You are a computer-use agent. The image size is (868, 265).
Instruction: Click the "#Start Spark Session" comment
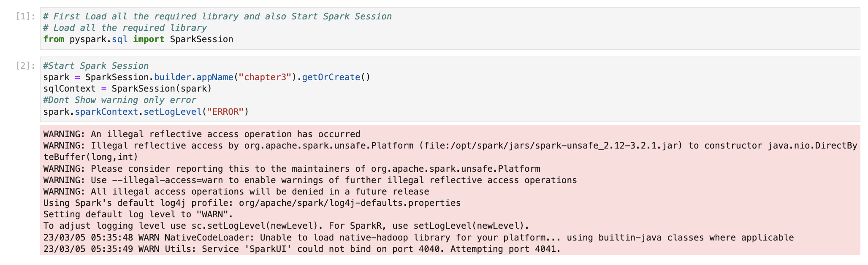point(96,66)
